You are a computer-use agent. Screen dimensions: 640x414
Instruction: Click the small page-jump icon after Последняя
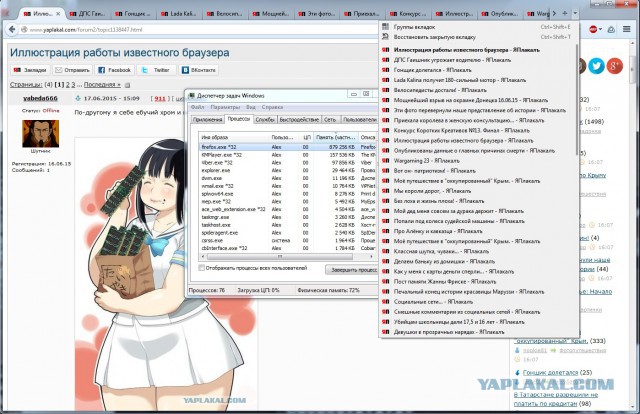coord(127,85)
